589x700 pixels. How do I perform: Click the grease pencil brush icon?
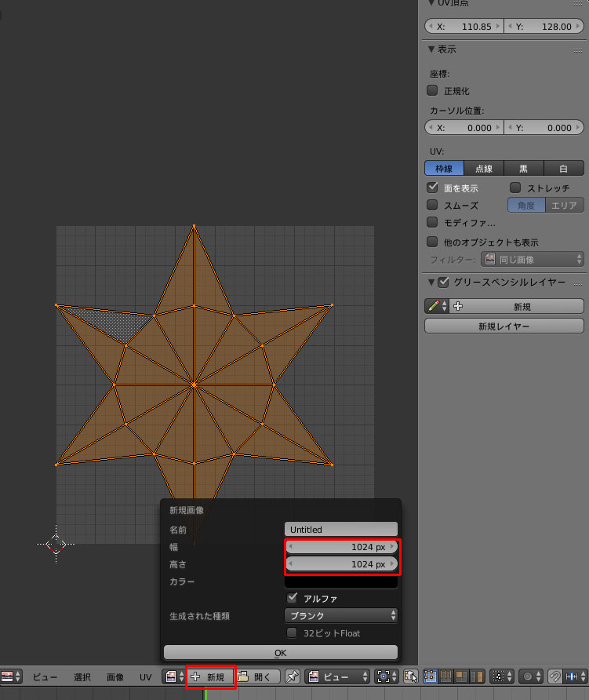pos(436,306)
